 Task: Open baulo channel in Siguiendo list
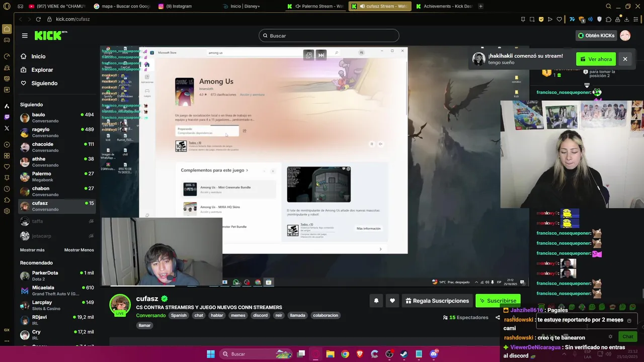click(57, 118)
